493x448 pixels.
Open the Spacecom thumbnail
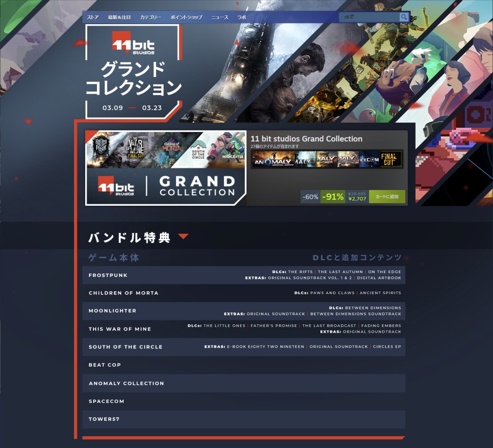[369, 159]
